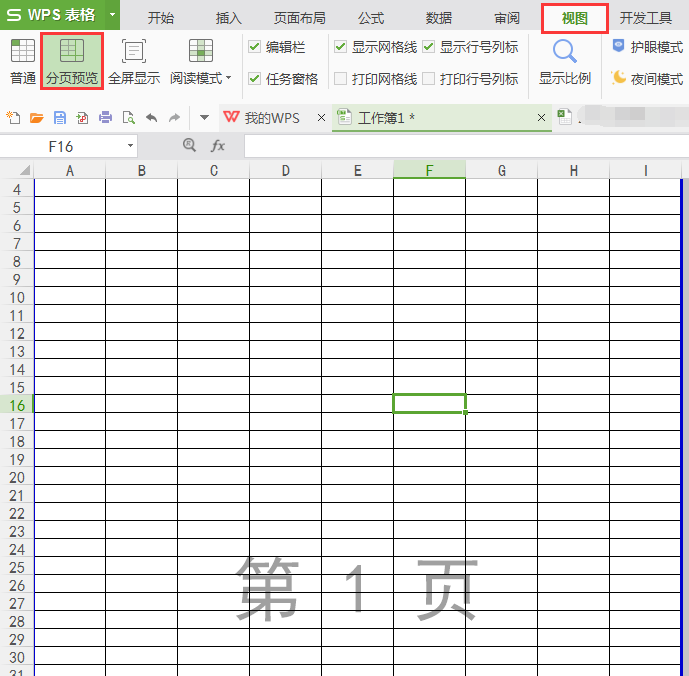
Task: Click the fx insert function button
Action: click(x=218, y=147)
